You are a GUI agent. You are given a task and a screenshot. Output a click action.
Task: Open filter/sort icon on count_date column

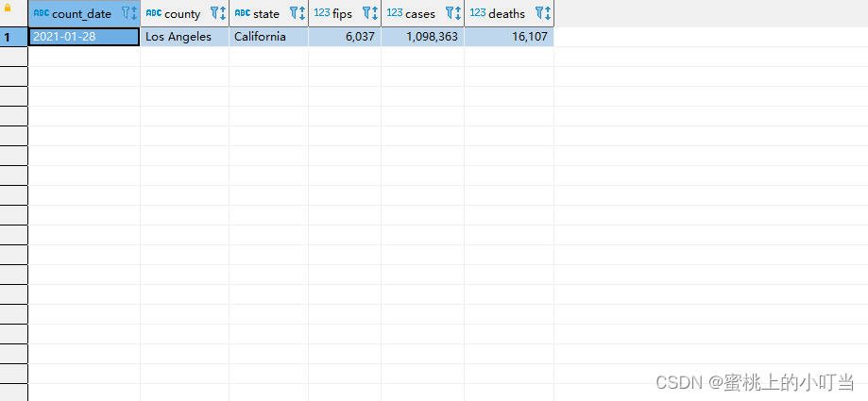pos(128,13)
